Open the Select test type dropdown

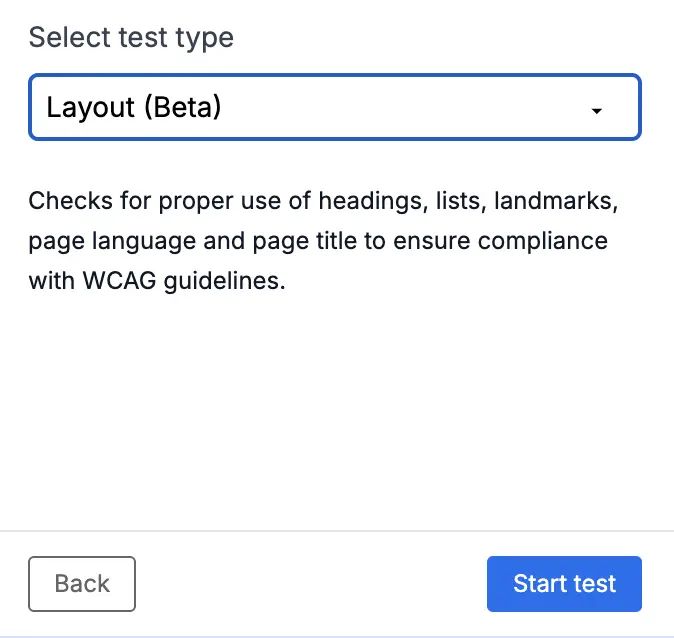pyautogui.click(x=334, y=107)
